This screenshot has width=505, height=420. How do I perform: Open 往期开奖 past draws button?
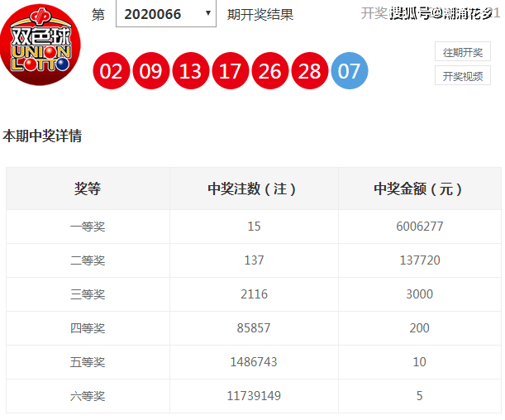(x=463, y=51)
